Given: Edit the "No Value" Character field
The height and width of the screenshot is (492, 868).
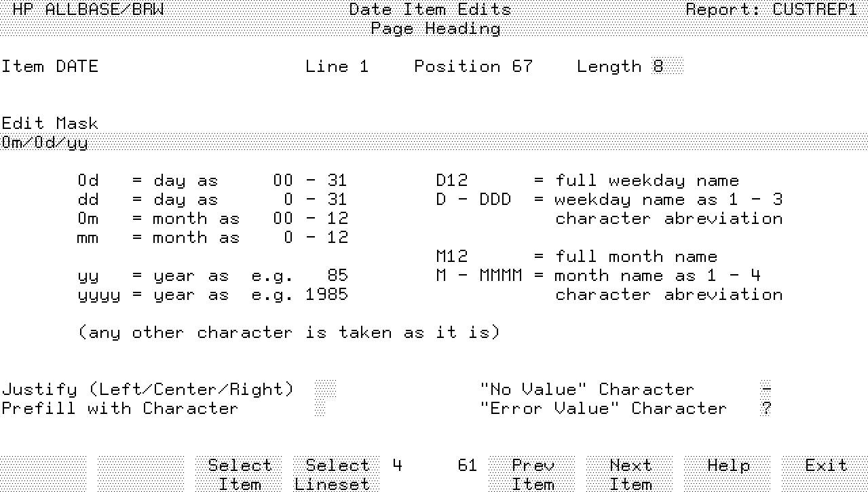Looking at the screenshot, I should (766, 390).
